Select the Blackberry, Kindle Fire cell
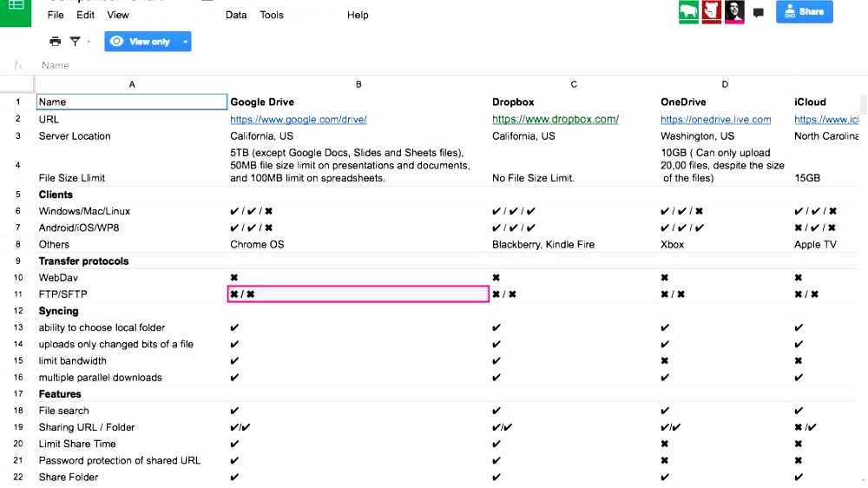 pyautogui.click(x=574, y=244)
